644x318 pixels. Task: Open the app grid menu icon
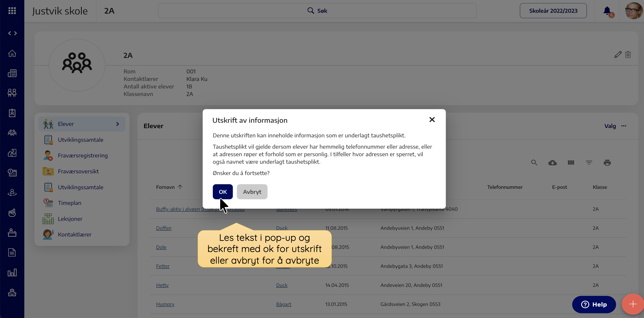tap(12, 11)
